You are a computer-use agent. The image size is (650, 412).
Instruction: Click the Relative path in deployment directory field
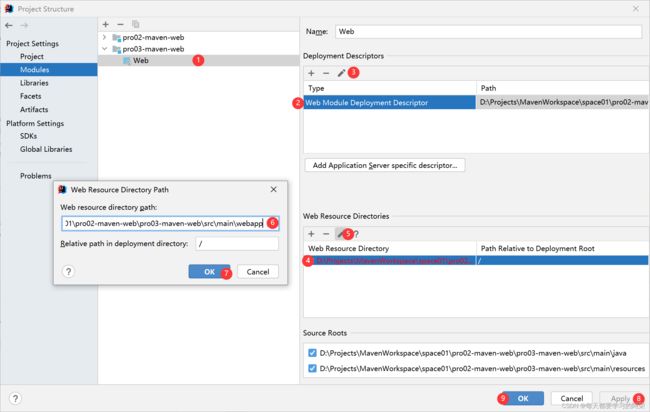[x=237, y=244]
